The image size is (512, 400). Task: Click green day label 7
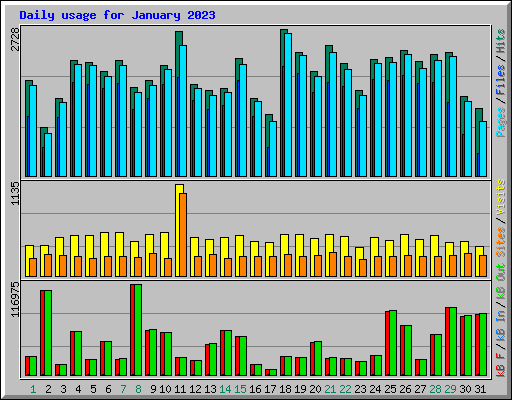(123, 389)
